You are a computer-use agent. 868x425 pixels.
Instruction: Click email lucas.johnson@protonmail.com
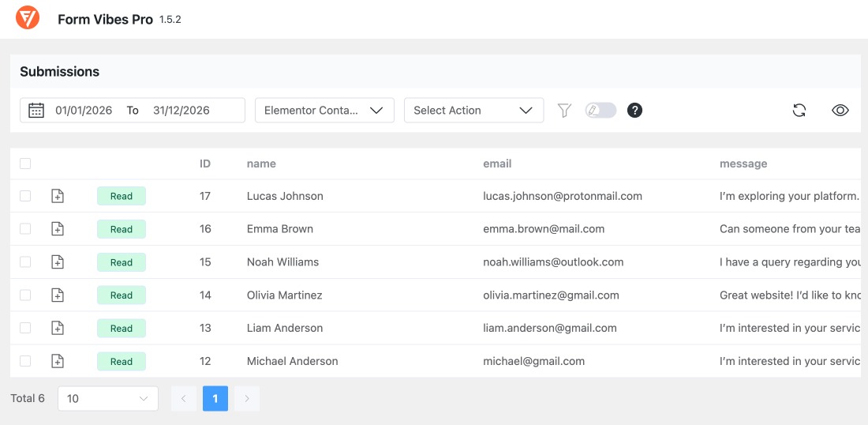coord(563,196)
